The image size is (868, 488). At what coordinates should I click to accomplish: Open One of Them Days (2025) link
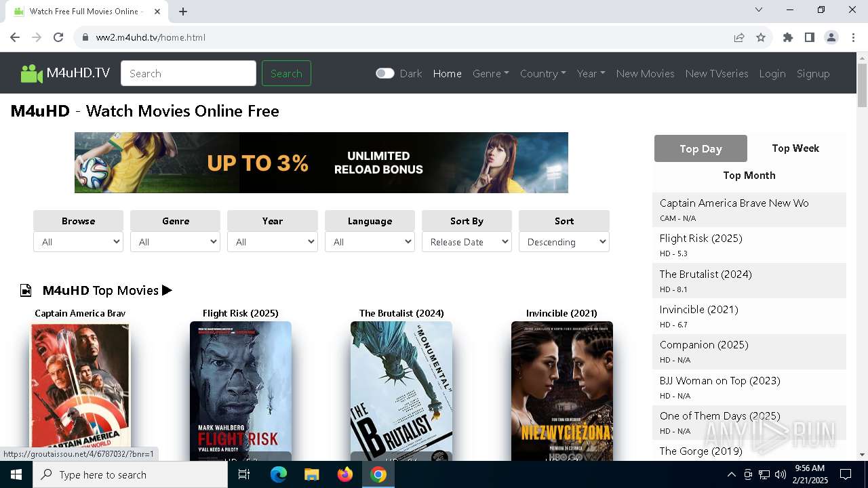[x=720, y=415]
